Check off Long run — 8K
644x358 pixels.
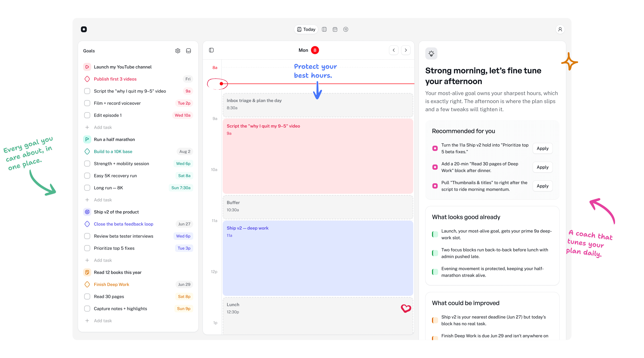[x=87, y=188]
